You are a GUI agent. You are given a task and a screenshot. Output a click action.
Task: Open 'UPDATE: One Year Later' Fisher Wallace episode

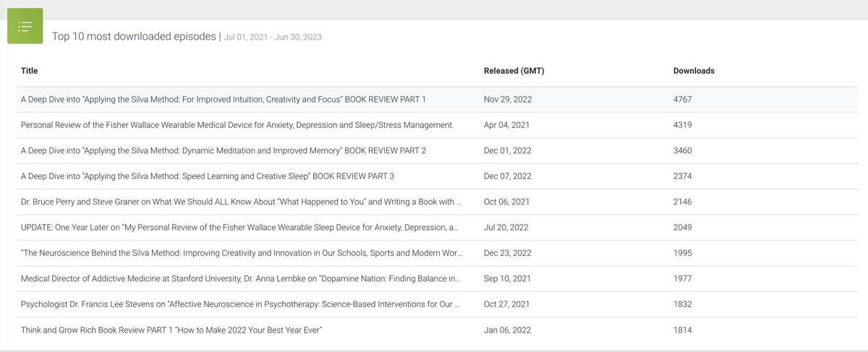[x=240, y=228]
